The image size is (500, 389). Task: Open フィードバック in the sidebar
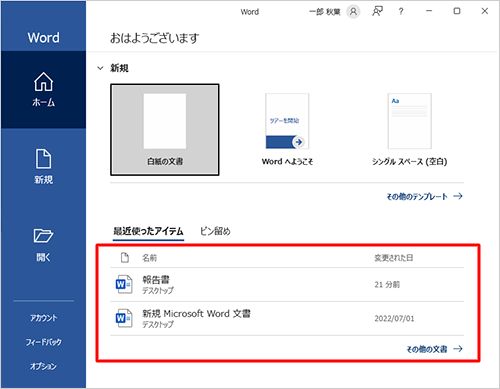click(43, 342)
